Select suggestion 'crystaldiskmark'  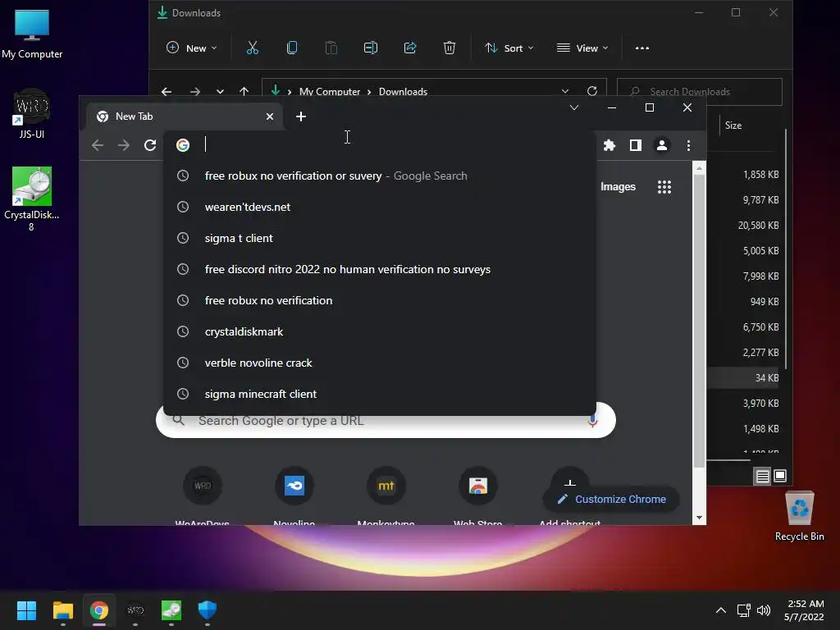click(380, 331)
